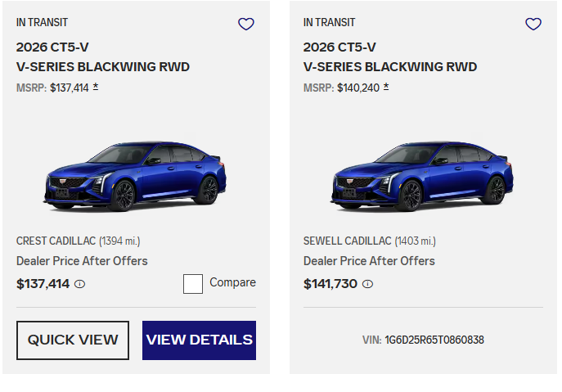Open the 2026 CT5-V title priced at MSRP $137,414

coord(103,57)
